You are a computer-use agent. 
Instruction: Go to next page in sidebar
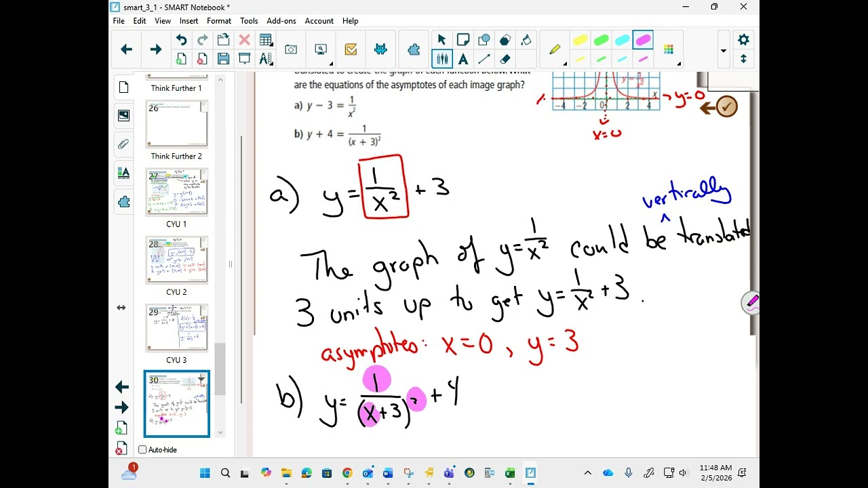[x=122, y=407]
